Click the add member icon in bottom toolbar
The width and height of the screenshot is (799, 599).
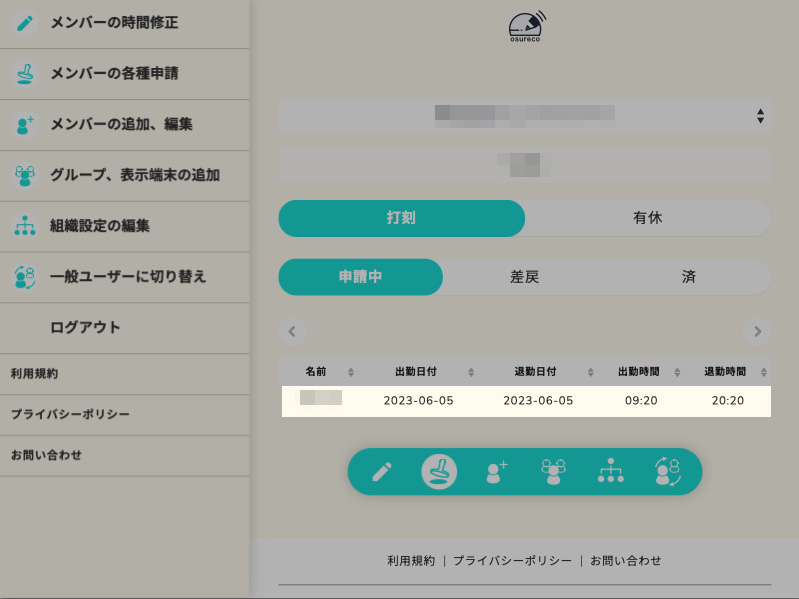coord(497,472)
